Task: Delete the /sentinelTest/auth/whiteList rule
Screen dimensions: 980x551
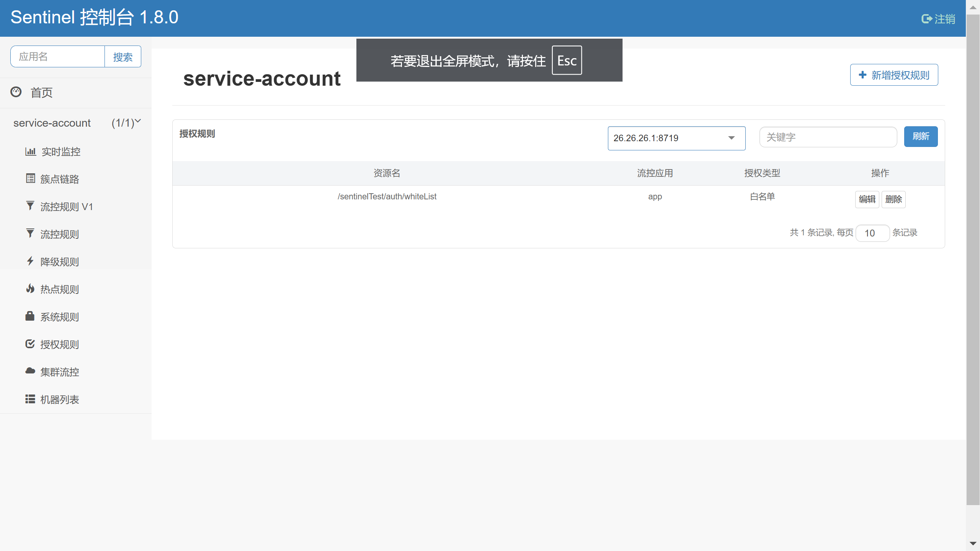Action: pos(893,199)
